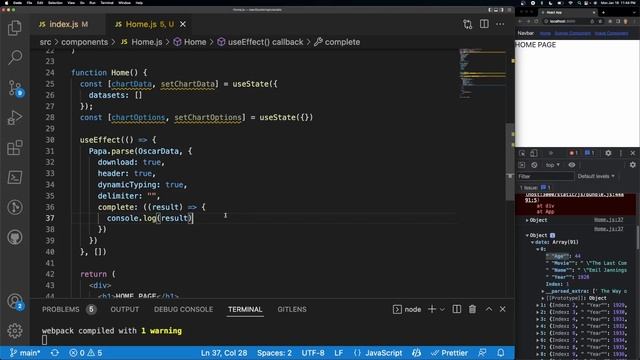Click the main* branch in status bar

24,353
